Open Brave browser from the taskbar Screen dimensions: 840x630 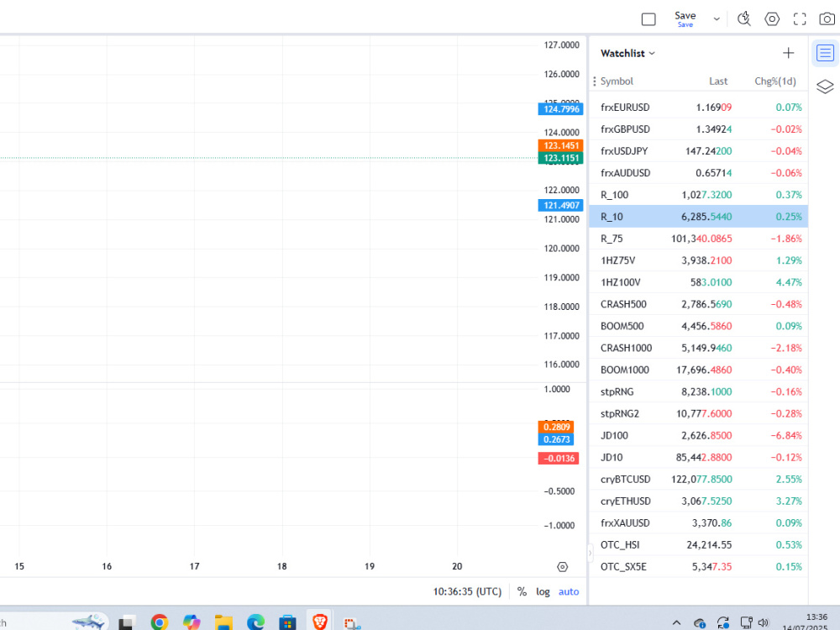pos(320,622)
